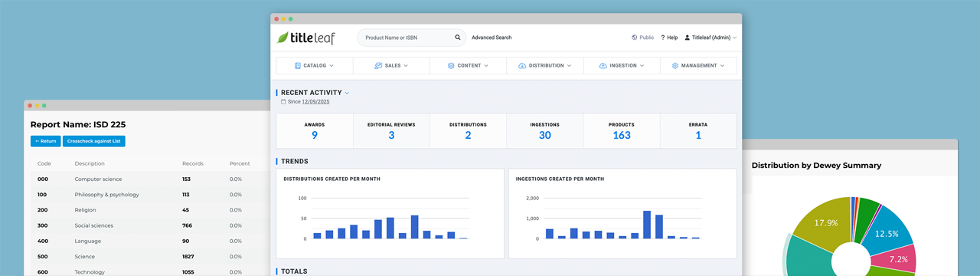Open the Ingestion menu
Screen dimensions: 980x276
[622, 66]
